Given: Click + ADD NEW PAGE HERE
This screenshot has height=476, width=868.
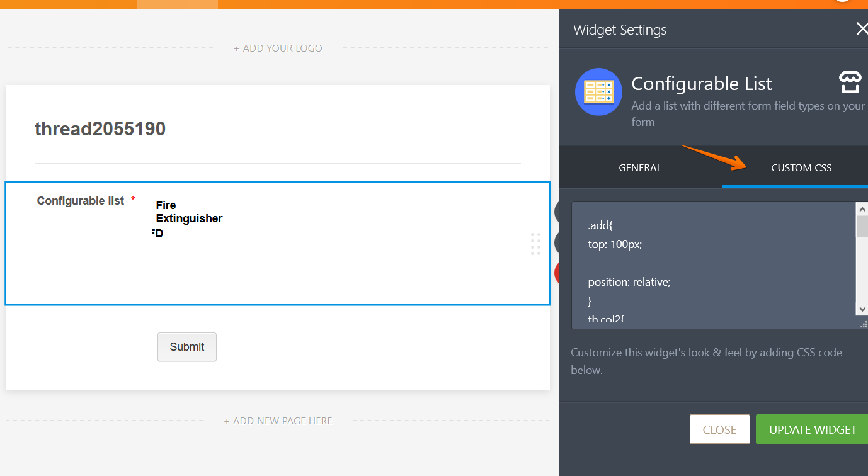Looking at the screenshot, I should (x=278, y=421).
